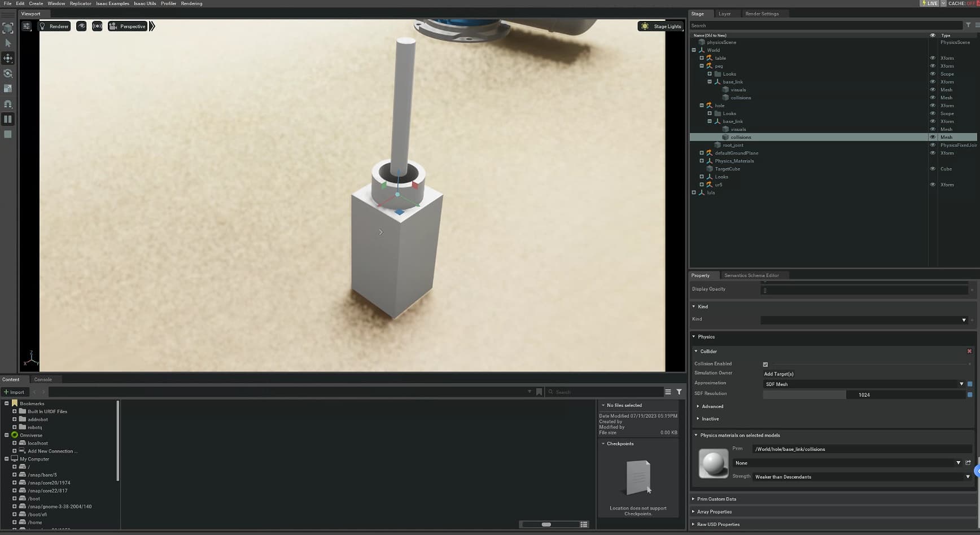Open the physics material None dropdown

[847, 463]
